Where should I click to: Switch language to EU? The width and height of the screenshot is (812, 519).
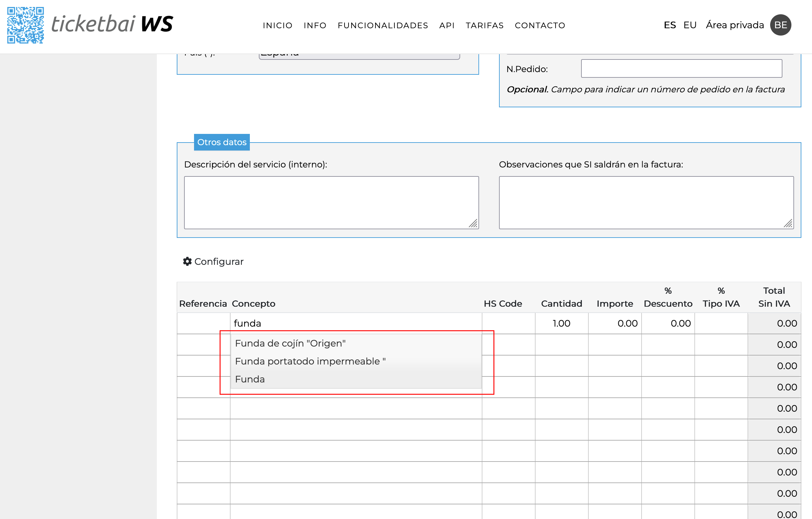[x=690, y=25]
